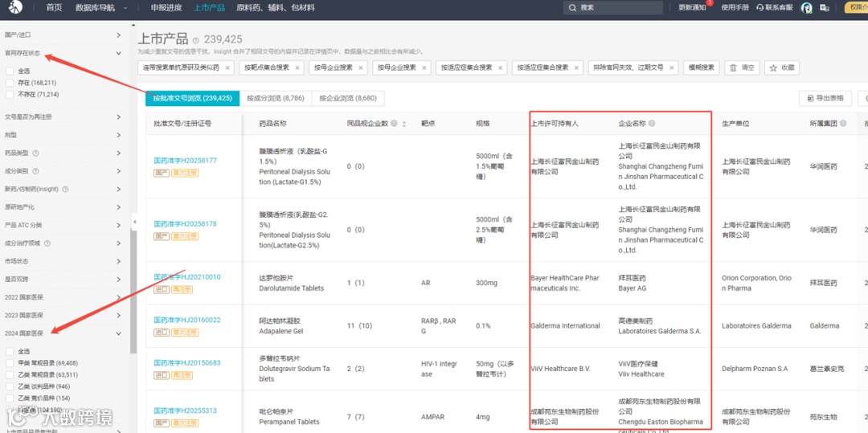The width and height of the screenshot is (868, 433).
Task: Remove the 按靶点集合搜索 filter chip
Action: pyautogui.click(x=297, y=67)
